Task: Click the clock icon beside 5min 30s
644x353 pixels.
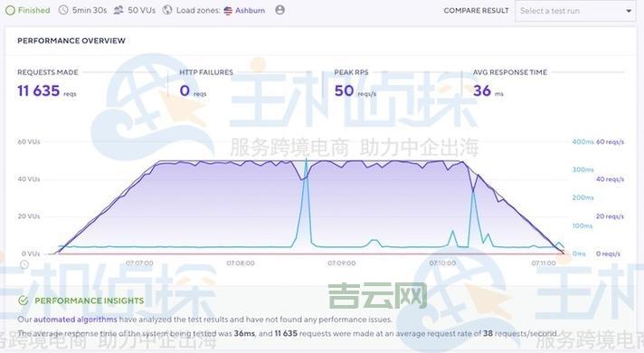Action: 63,10
